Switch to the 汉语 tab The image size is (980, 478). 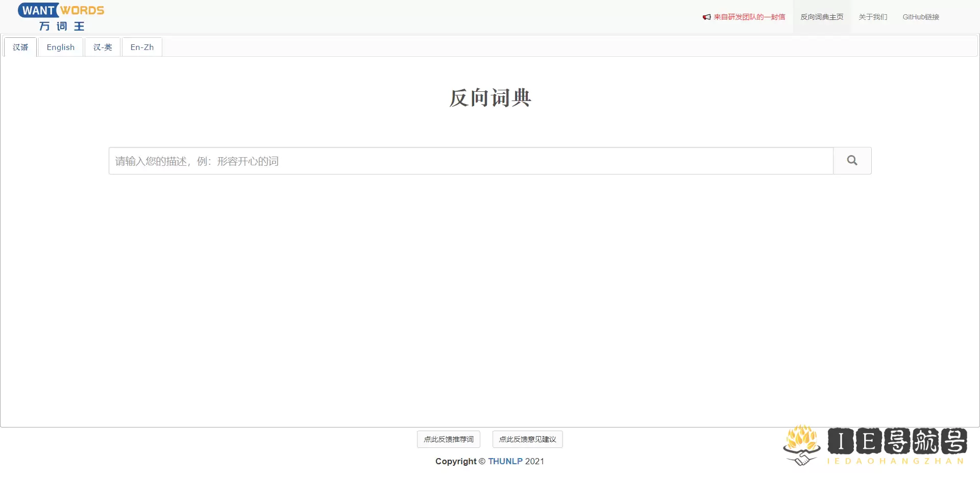click(20, 47)
